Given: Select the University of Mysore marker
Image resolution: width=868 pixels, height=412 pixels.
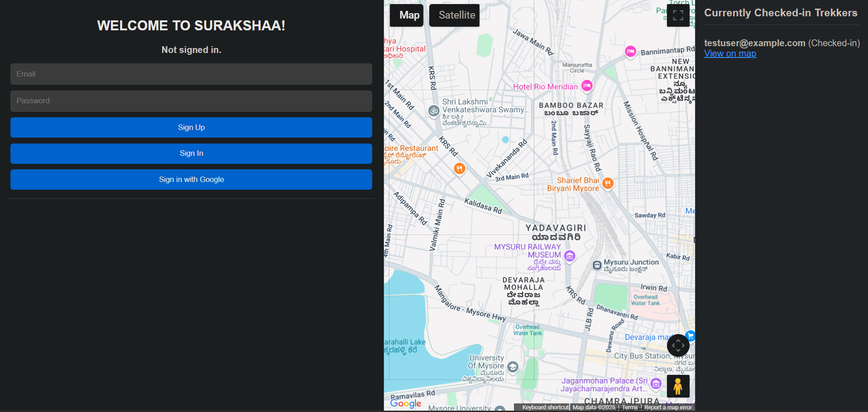Looking at the screenshot, I should [513, 367].
